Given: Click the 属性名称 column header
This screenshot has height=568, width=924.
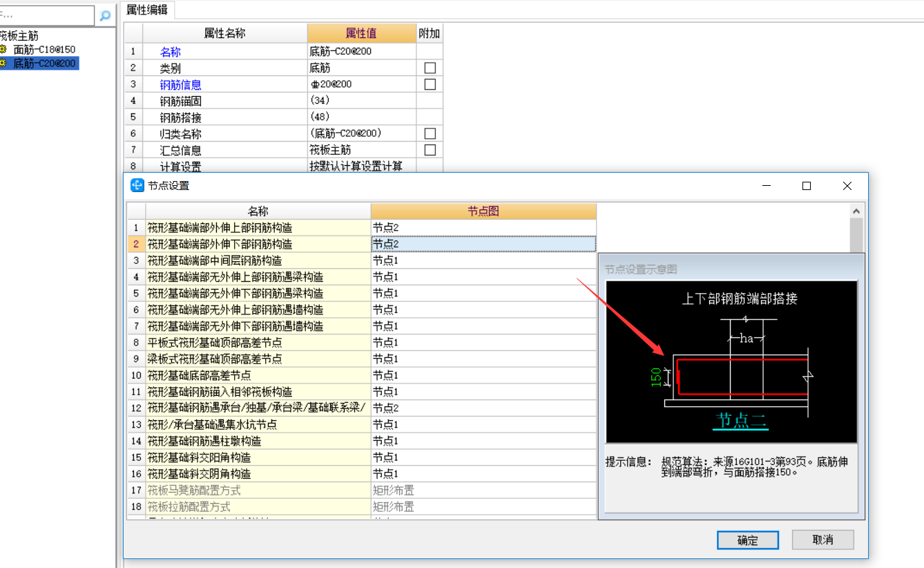Looking at the screenshot, I should tap(224, 33).
